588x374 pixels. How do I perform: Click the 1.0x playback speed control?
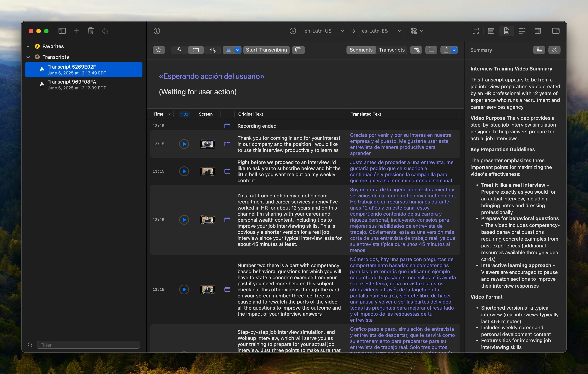pos(184,114)
